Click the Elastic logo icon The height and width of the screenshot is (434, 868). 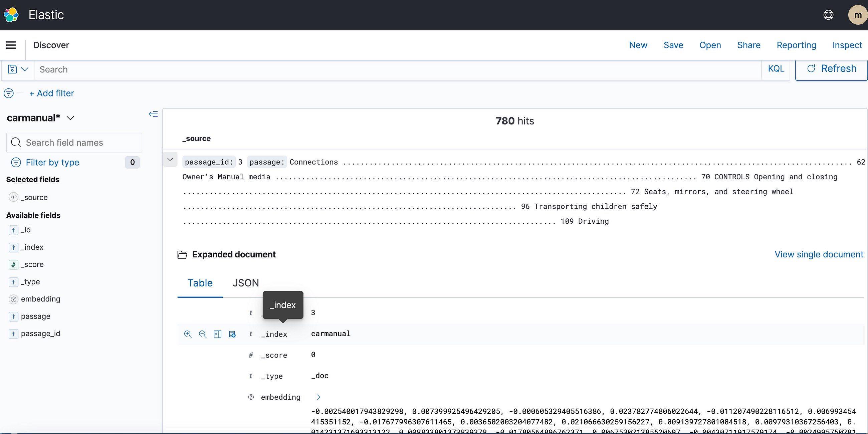[x=11, y=15]
